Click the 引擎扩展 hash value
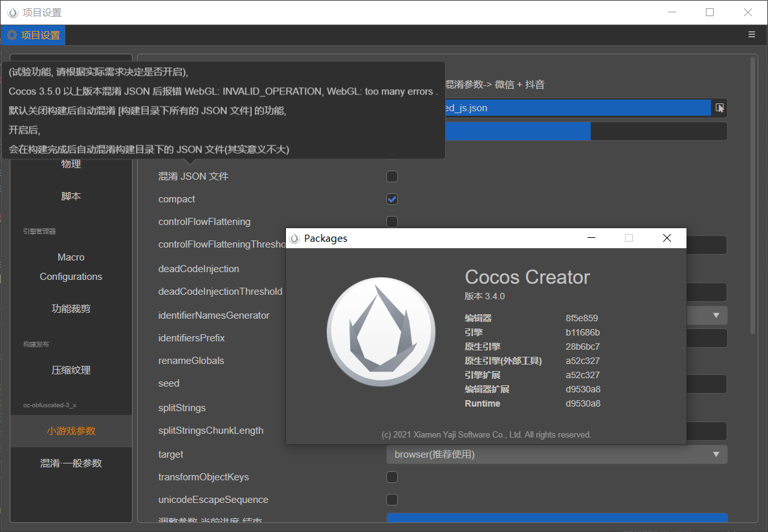 click(x=583, y=375)
